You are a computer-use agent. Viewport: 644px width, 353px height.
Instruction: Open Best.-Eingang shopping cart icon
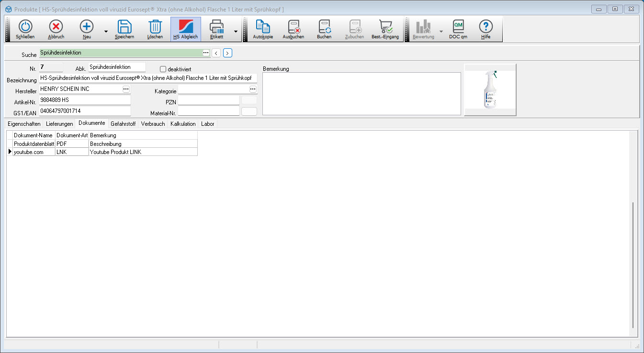385,27
